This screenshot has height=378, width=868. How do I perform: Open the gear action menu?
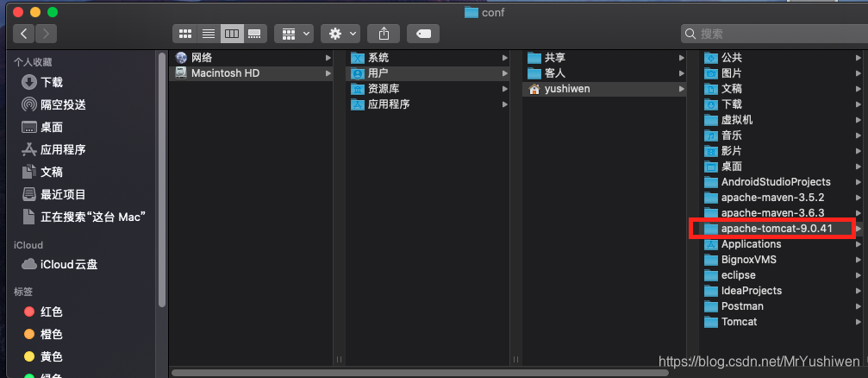340,34
